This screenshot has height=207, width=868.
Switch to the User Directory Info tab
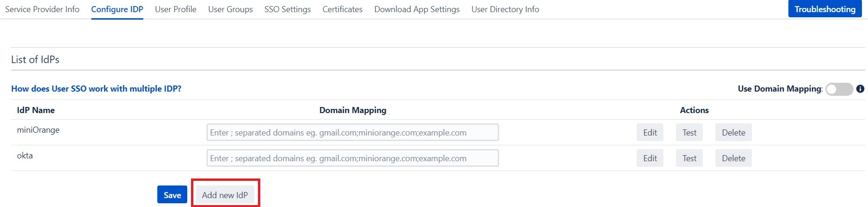505,9
